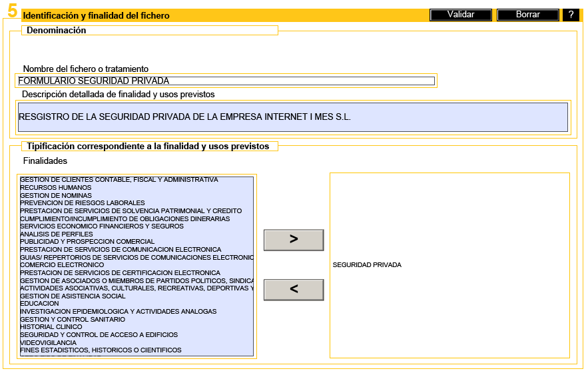Screen dimensions: 588x375
Task: Select GESTION Y CONTROL SANITARIO entry
Action: (73, 319)
